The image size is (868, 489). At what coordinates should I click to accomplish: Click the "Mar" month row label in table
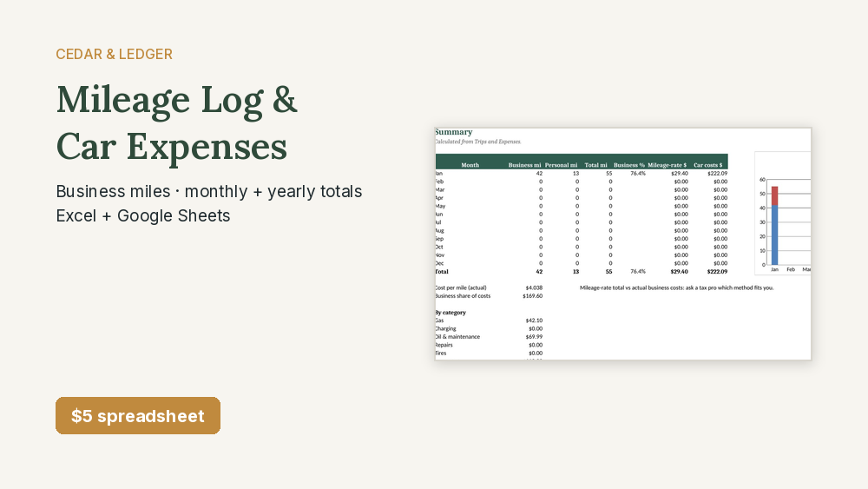click(439, 189)
